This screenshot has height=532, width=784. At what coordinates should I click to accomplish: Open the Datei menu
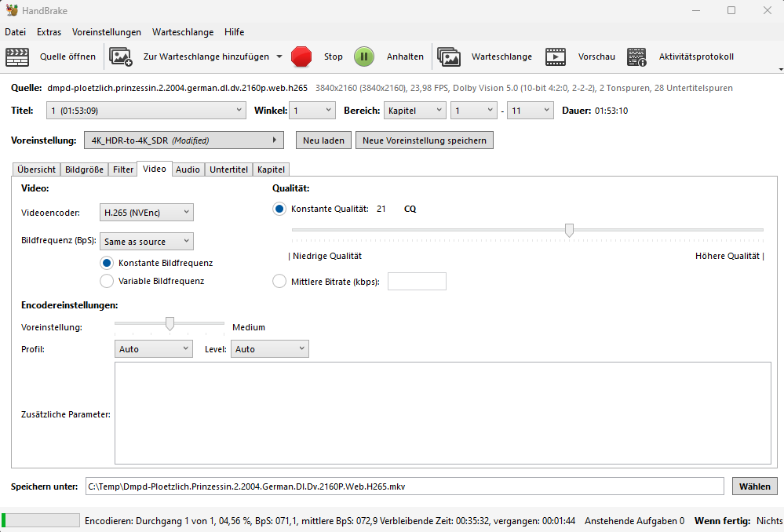pyautogui.click(x=16, y=32)
